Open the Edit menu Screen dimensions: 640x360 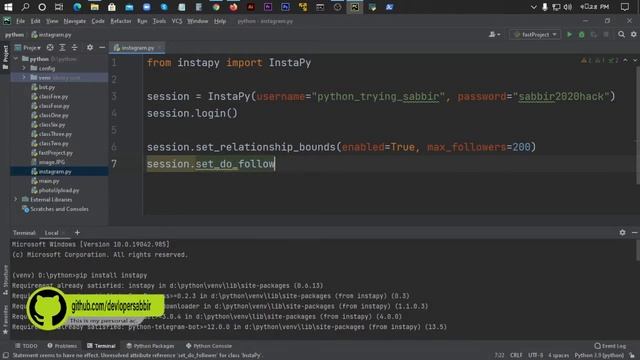pos(36,21)
